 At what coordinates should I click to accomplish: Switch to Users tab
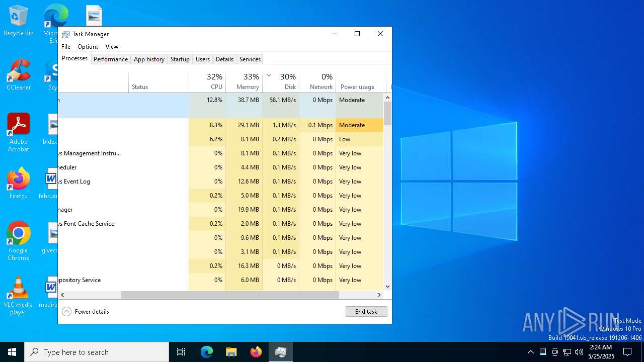pyautogui.click(x=203, y=59)
